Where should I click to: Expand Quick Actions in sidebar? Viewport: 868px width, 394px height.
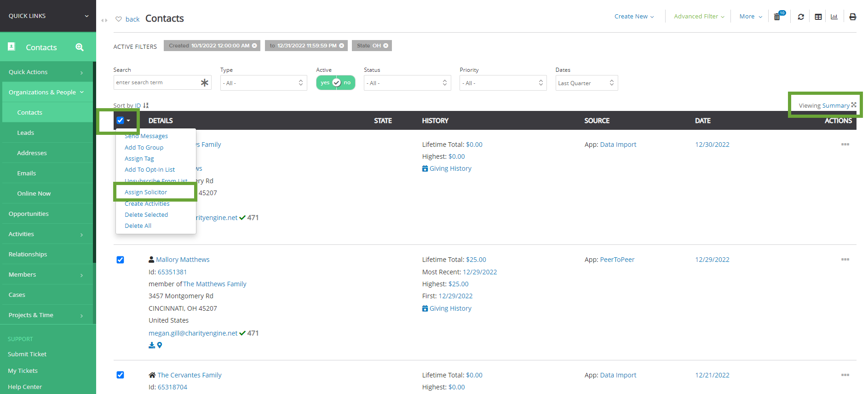[46, 72]
